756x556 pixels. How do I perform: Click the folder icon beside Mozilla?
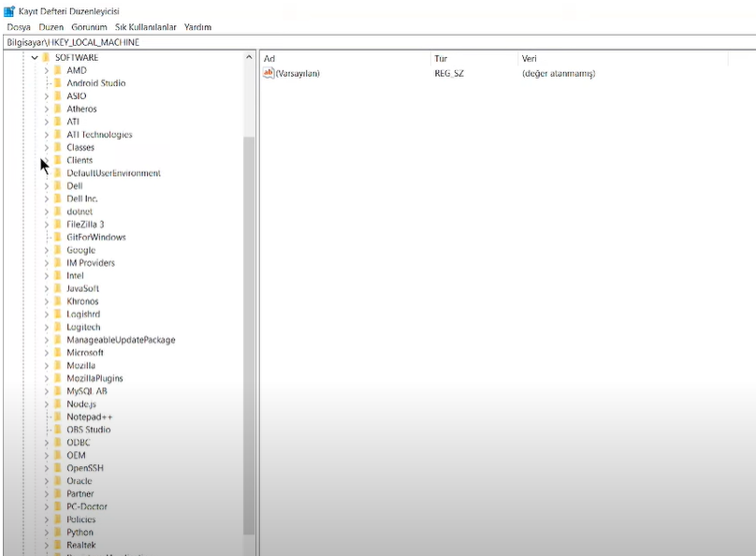[x=57, y=366]
